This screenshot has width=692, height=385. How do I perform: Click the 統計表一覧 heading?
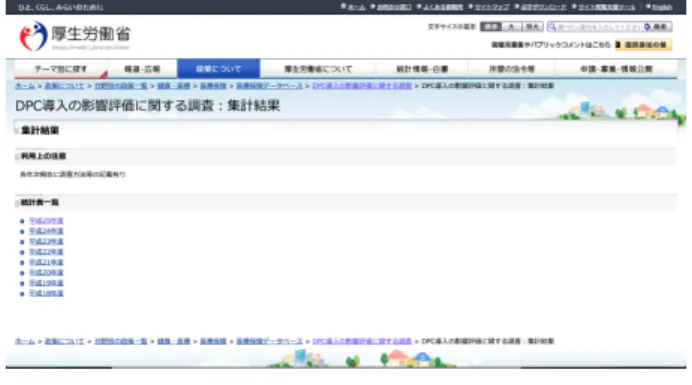[40, 203]
